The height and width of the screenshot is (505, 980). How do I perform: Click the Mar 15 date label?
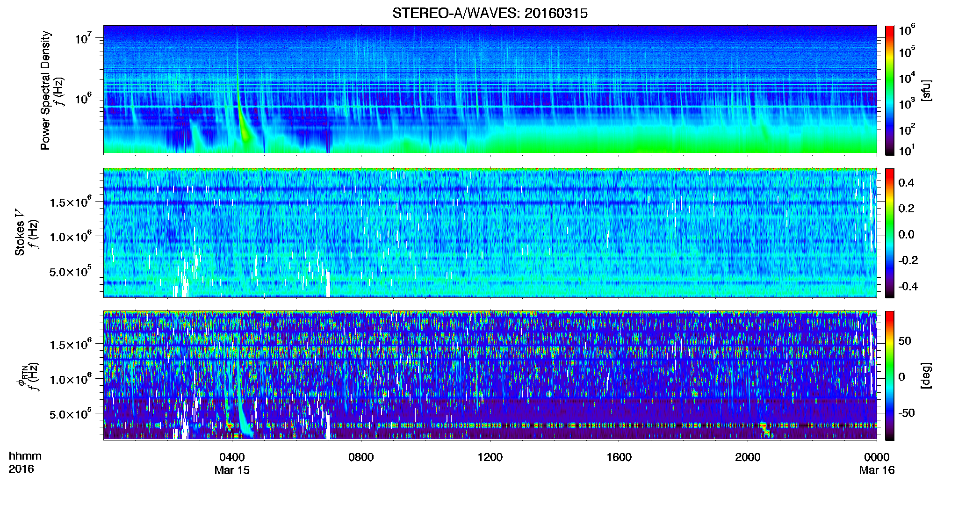tap(232, 470)
